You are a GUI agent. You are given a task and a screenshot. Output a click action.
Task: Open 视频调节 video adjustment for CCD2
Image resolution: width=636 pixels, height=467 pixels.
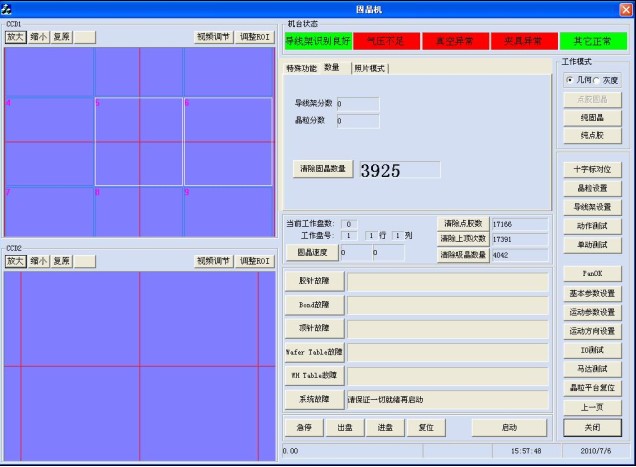[x=213, y=261]
